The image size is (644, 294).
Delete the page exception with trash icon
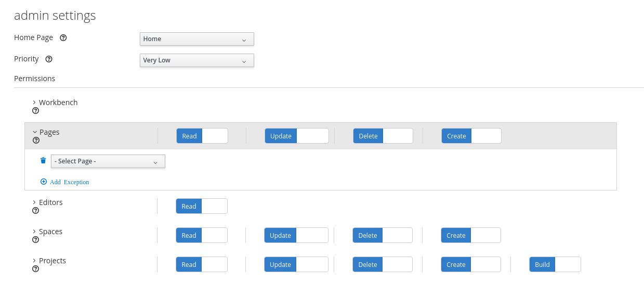point(43,161)
